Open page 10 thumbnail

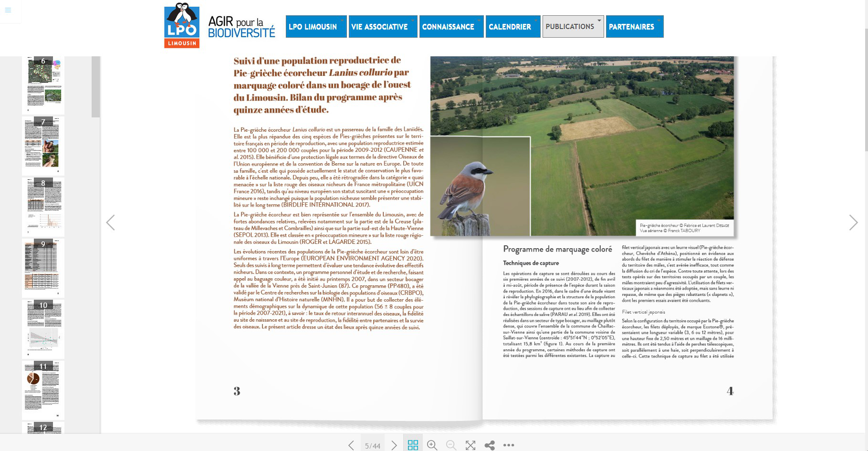coord(43,329)
